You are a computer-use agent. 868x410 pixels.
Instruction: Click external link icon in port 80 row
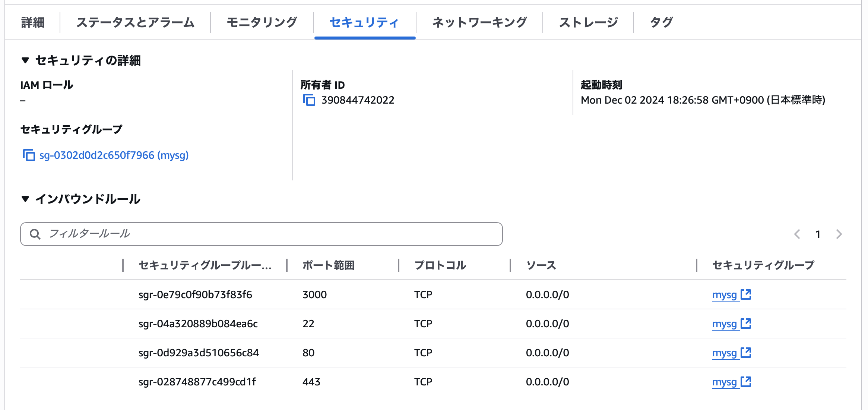746,353
